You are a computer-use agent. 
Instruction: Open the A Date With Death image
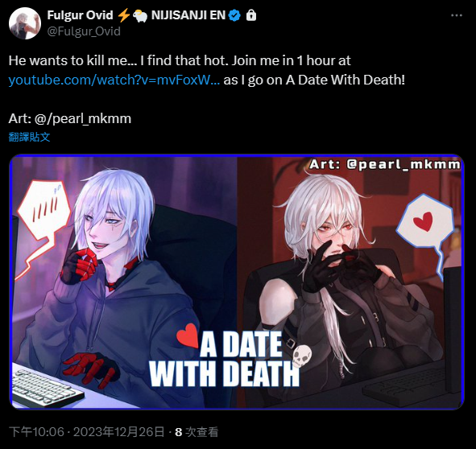pos(237,282)
